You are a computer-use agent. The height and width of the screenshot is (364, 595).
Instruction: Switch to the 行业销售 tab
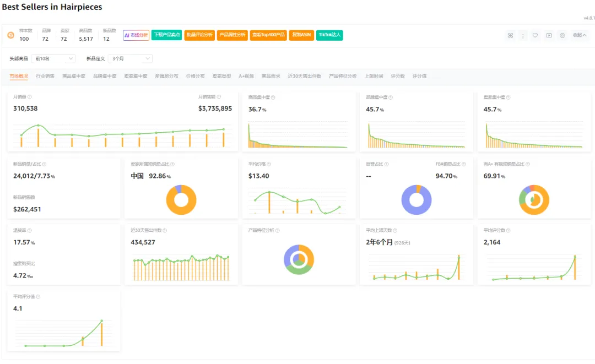click(45, 76)
